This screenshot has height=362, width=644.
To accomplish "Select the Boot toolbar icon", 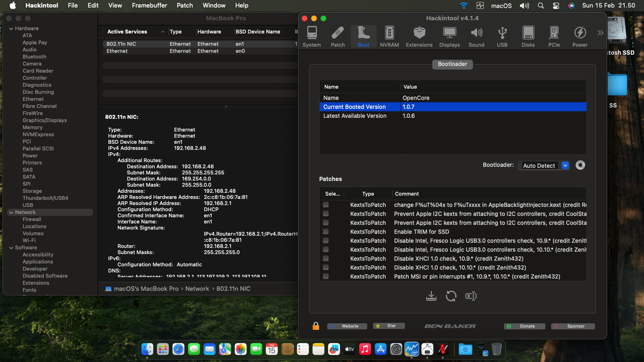I will coord(363,37).
